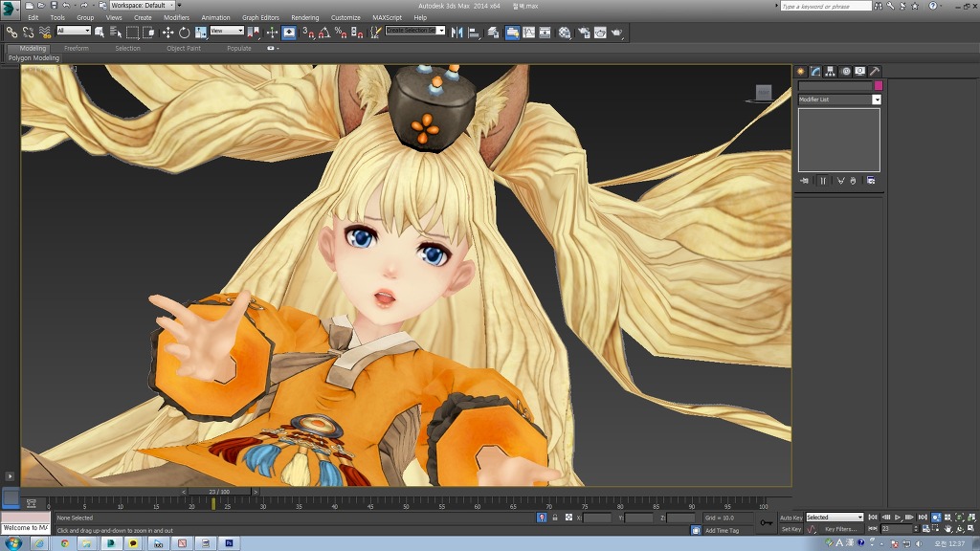The width and height of the screenshot is (980, 551).
Task: Open Key Filters dialog
Action: pyautogui.click(x=840, y=529)
